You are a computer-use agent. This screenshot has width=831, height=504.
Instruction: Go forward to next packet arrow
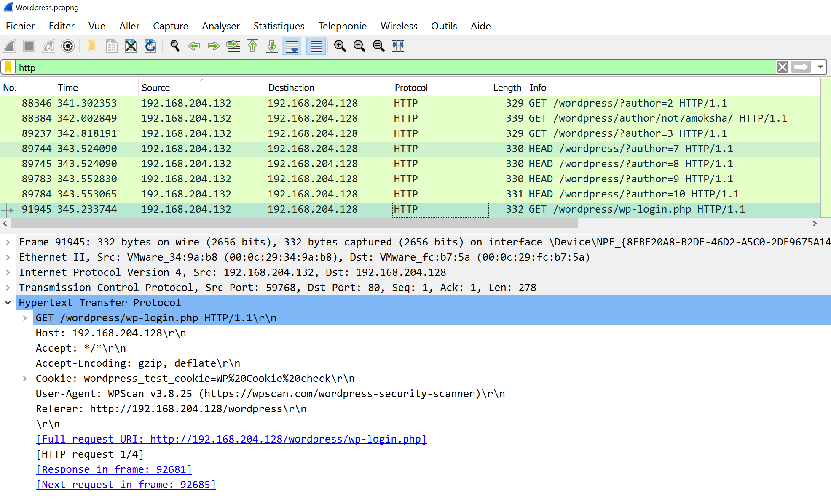tap(214, 46)
